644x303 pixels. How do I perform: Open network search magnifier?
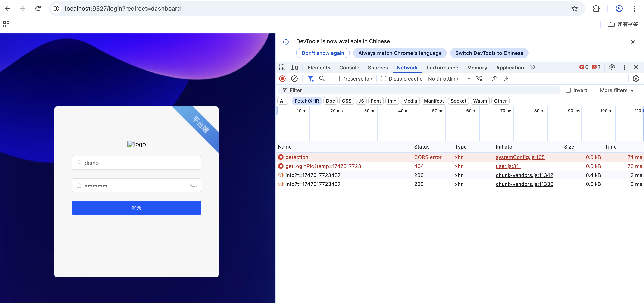click(322, 79)
